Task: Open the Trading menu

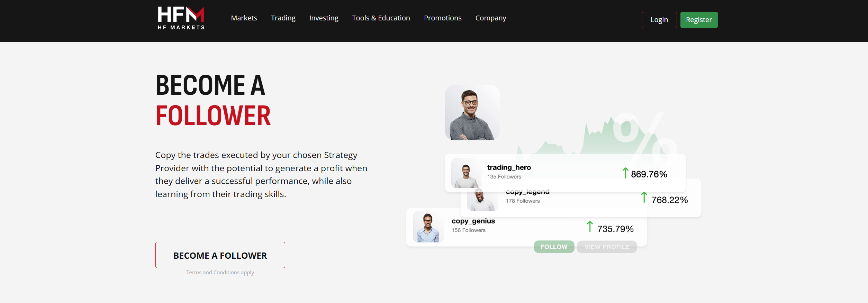Action: click(x=283, y=18)
